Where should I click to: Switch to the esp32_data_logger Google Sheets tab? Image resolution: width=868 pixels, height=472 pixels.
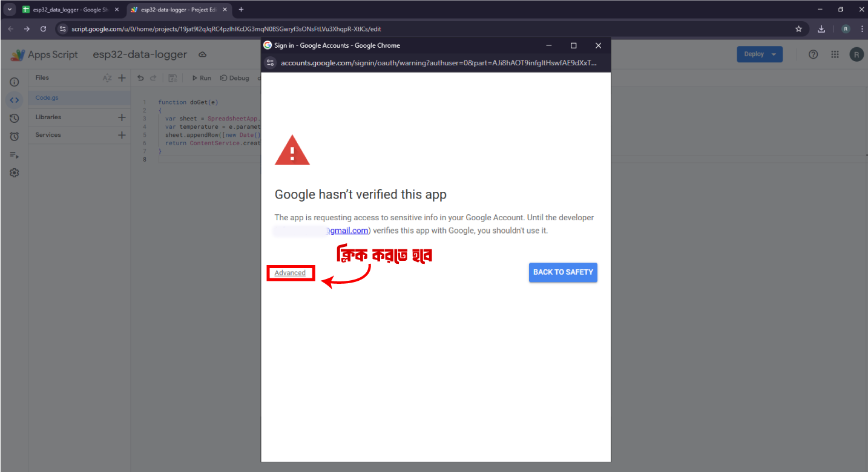[x=67, y=10]
